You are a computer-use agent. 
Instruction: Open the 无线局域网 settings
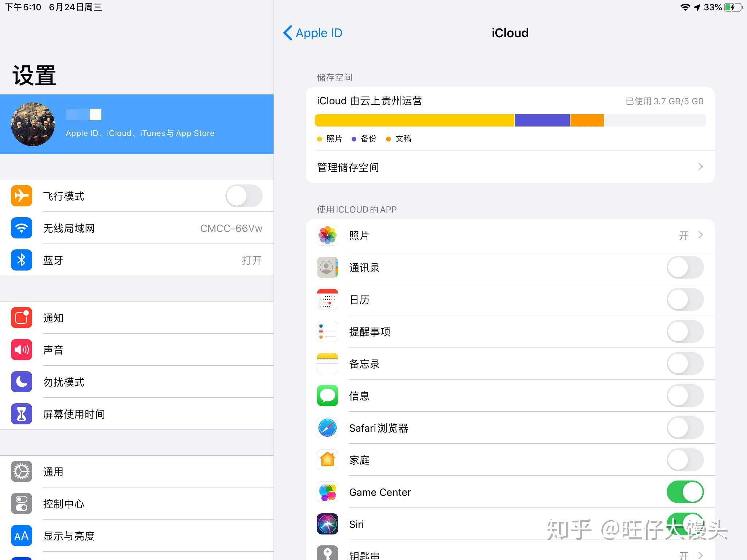click(137, 228)
